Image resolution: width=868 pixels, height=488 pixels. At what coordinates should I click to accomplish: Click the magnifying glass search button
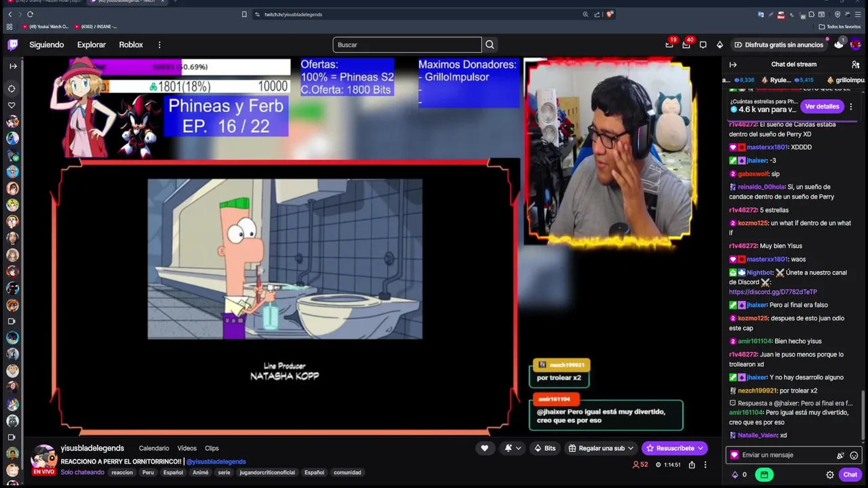pyautogui.click(x=490, y=45)
